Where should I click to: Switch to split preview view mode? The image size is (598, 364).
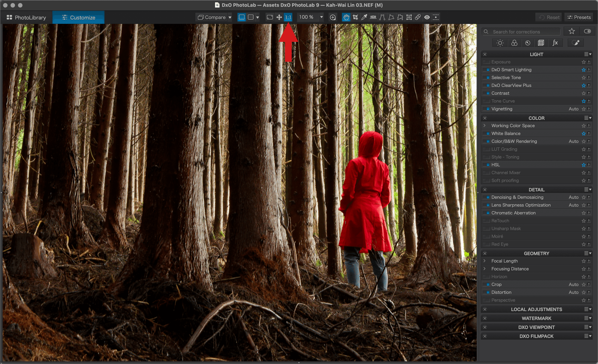pyautogui.click(x=251, y=17)
